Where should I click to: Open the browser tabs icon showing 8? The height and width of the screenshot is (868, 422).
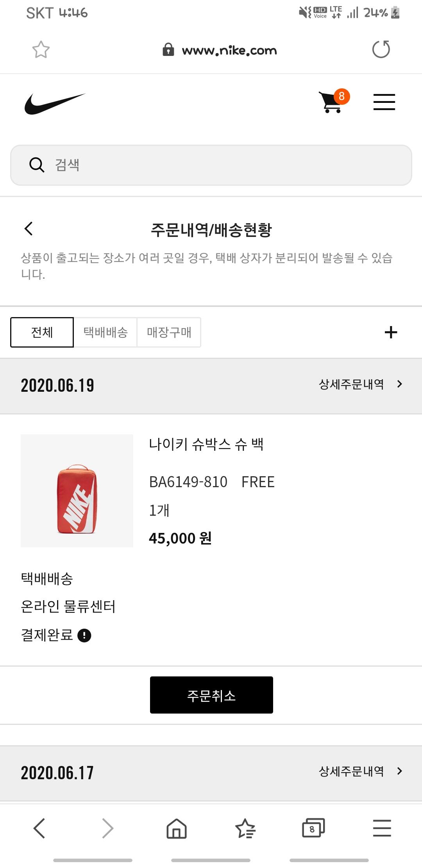[313, 828]
